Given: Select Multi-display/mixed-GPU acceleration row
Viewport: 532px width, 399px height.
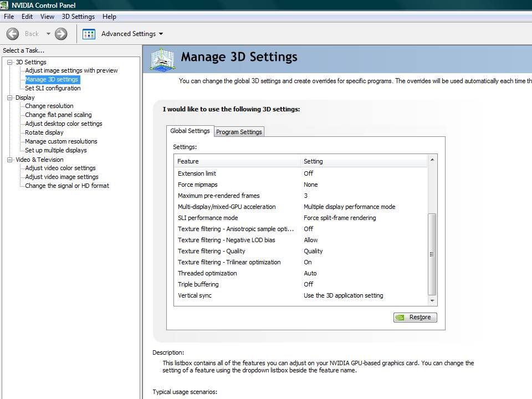Looking at the screenshot, I should 300,207.
